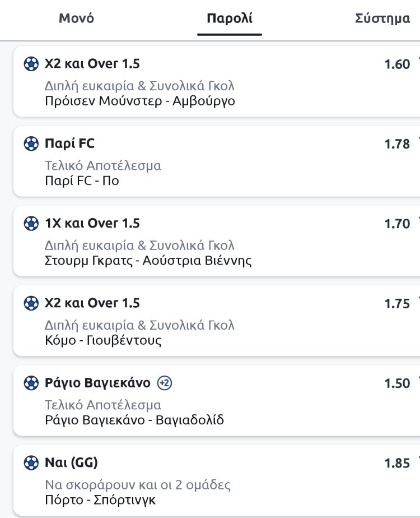Open the Πρόισεν Μούνστερ - Αμβούργο match

pyautogui.click(x=139, y=101)
